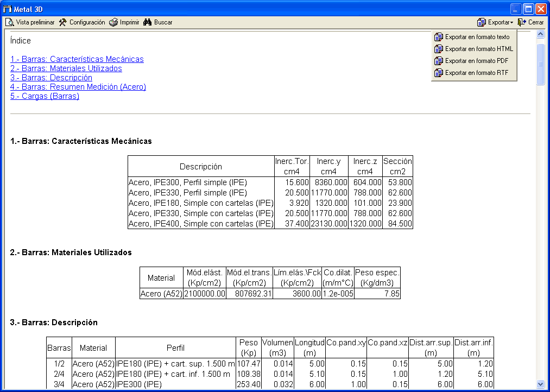Screen dimensions: 550x392
Task: Click the Índice heading text
Action: [x=20, y=41]
